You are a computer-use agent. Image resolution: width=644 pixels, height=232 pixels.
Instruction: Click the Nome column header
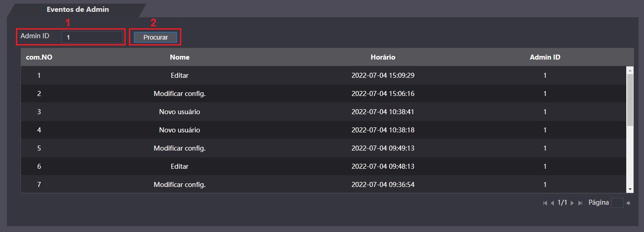click(x=179, y=57)
